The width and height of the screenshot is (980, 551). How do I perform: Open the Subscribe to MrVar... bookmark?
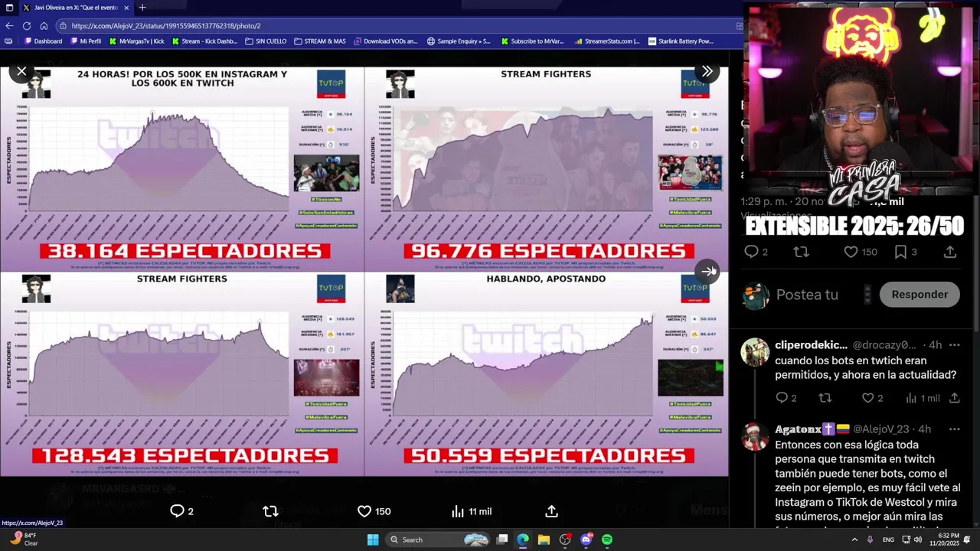click(531, 41)
